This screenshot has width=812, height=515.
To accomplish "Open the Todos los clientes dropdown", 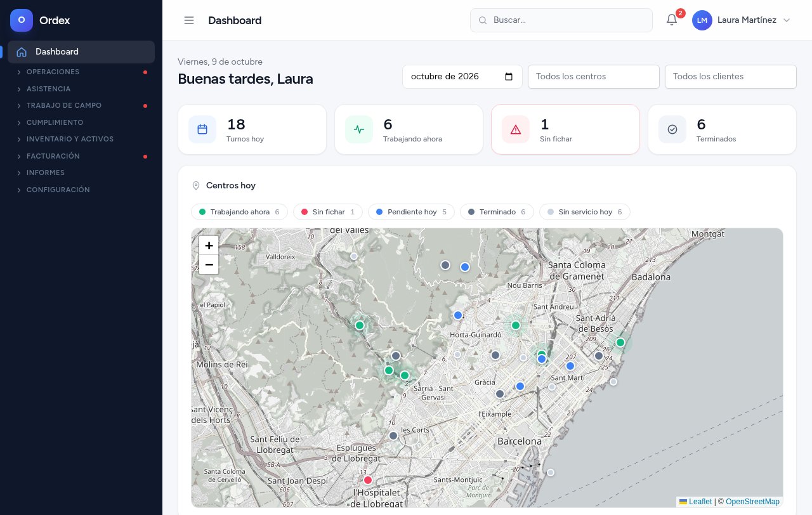I will (731, 77).
